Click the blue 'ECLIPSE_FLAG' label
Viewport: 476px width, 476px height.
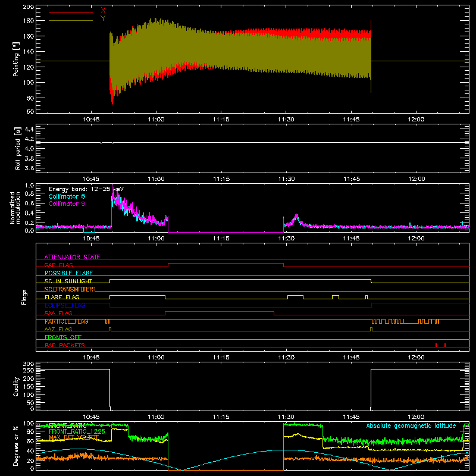pyautogui.click(x=65, y=305)
